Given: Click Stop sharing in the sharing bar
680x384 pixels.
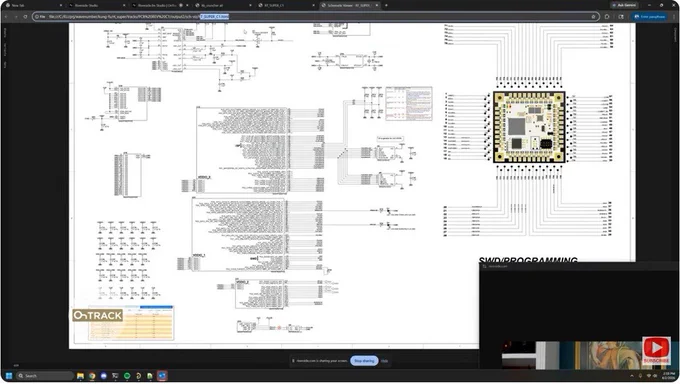Looking at the screenshot, I should pyautogui.click(x=364, y=361).
